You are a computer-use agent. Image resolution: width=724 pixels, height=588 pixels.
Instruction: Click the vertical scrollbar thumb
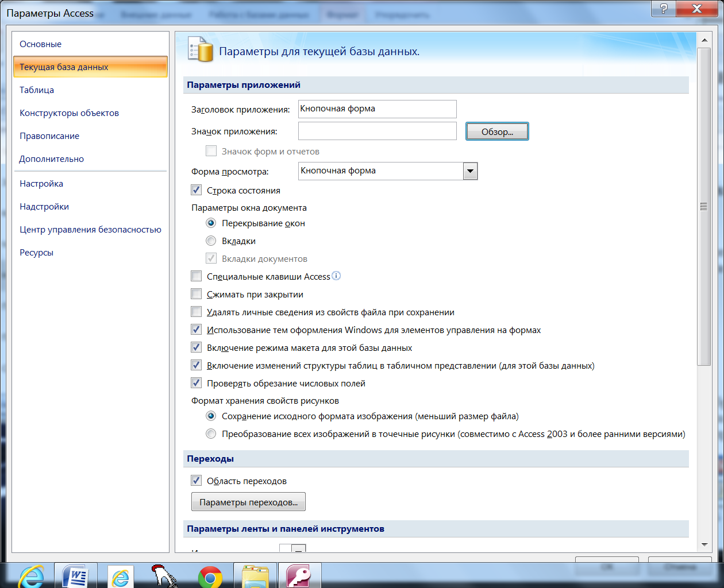point(704,207)
